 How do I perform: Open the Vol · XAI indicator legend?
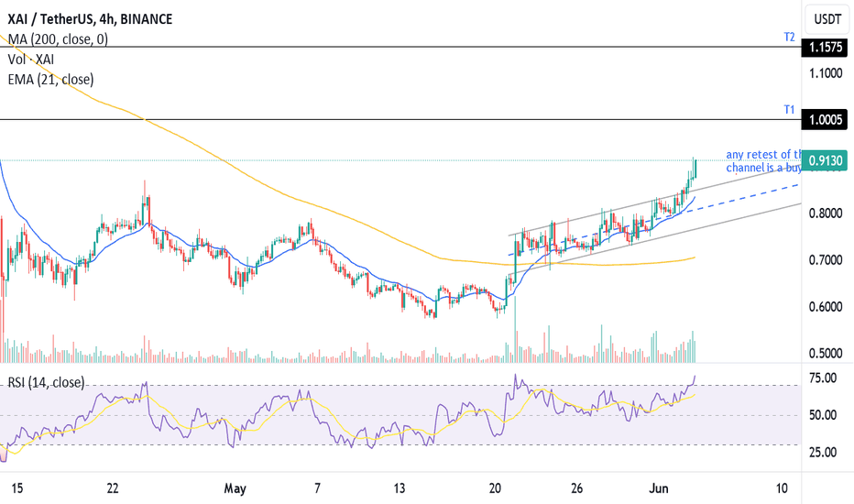tap(31, 60)
